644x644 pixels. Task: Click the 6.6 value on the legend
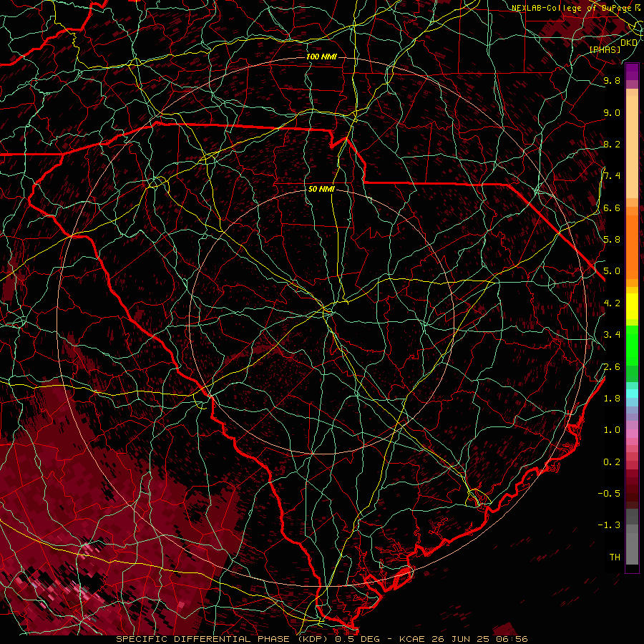612,208
